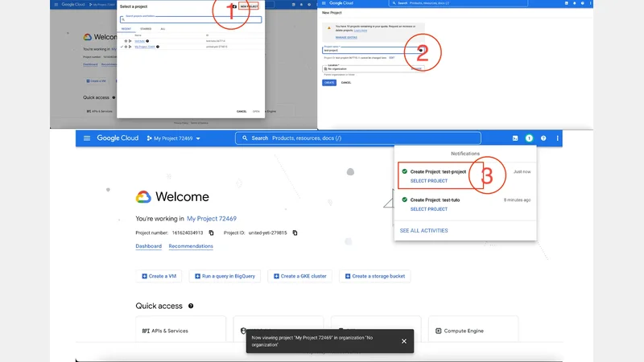Open the Dashboard link in the bottom Welcome panel
644x362 pixels.
tap(148, 246)
